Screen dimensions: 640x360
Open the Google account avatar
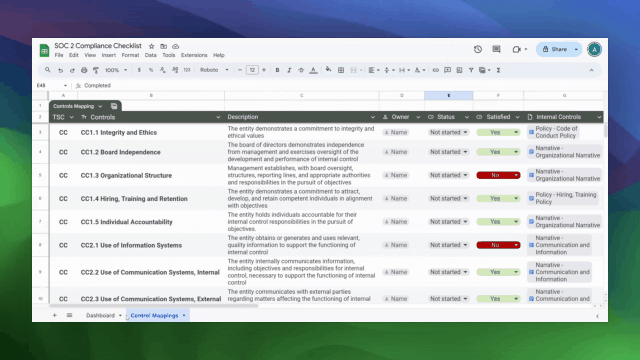(594, 49)
